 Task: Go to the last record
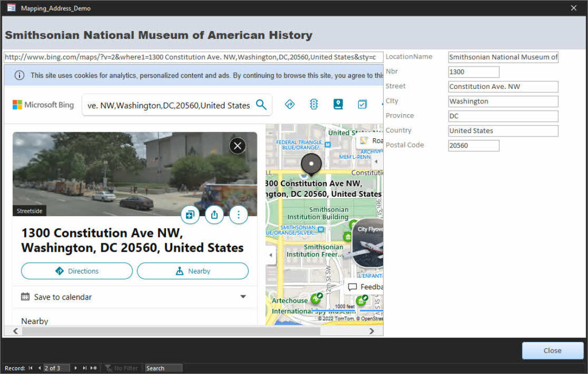point(85,368)
